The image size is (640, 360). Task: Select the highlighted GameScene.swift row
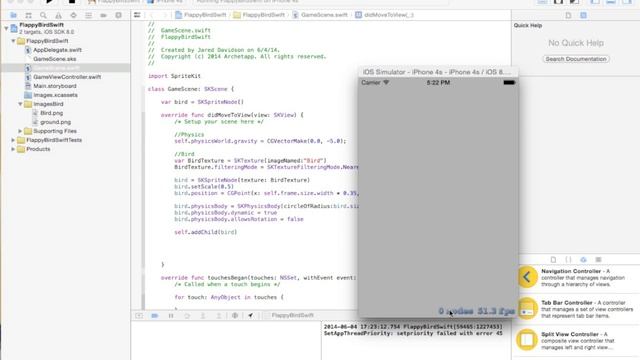click(x=65, y=68)
